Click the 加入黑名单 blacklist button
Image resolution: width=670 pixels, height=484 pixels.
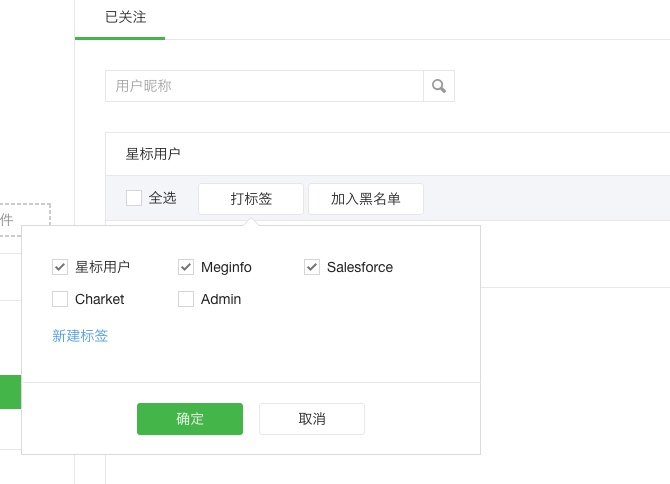click(x=366, y=199)
